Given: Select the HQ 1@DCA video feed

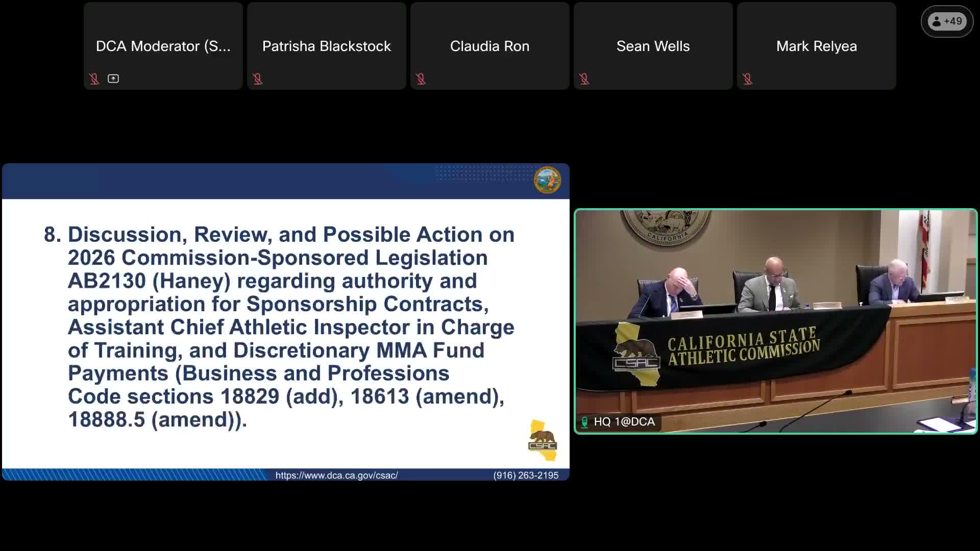Looking at the screenshot, I should pos(776,321).
